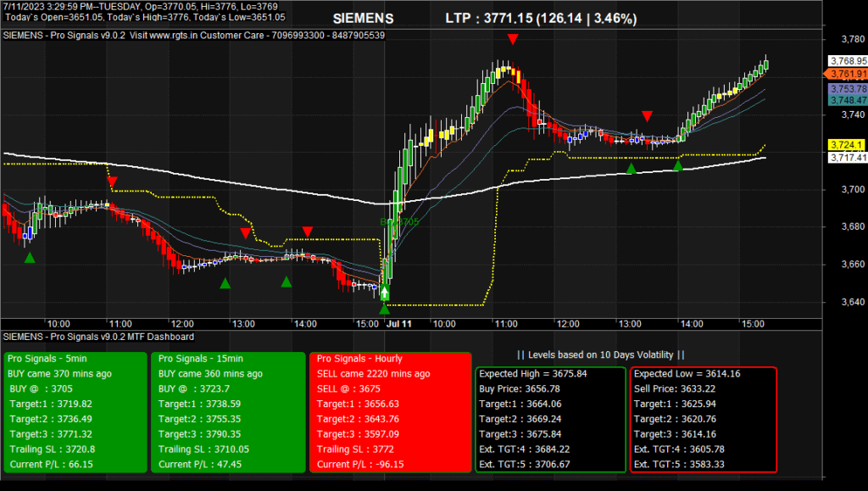Click Expected High = 3675.84
Screen dimensions: 868x491
coord(532,374)
